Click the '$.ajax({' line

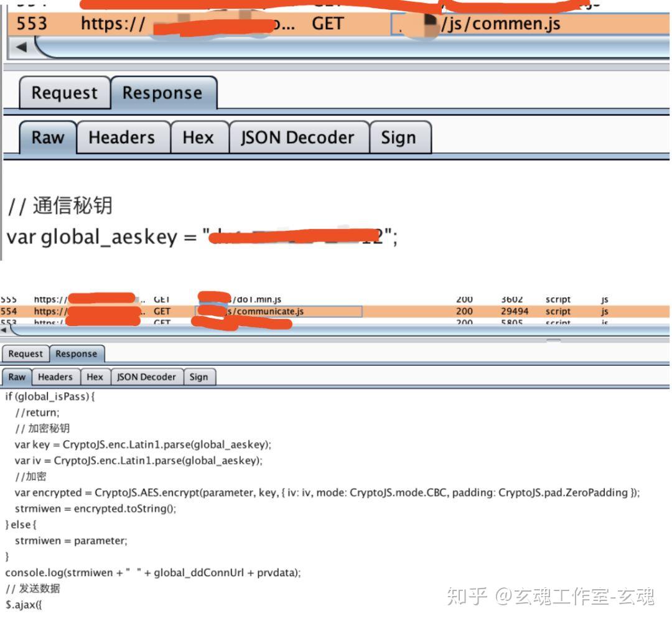pos(24,605)
